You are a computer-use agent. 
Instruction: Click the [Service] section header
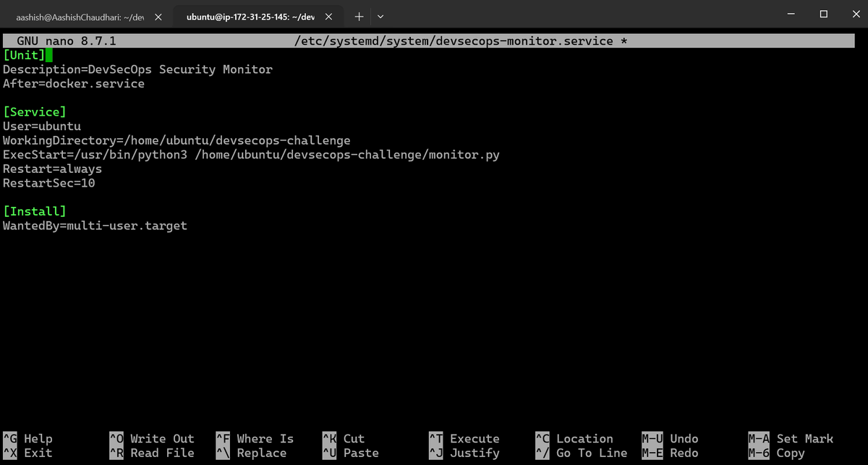pyautogui.click(x=35, y=112)
